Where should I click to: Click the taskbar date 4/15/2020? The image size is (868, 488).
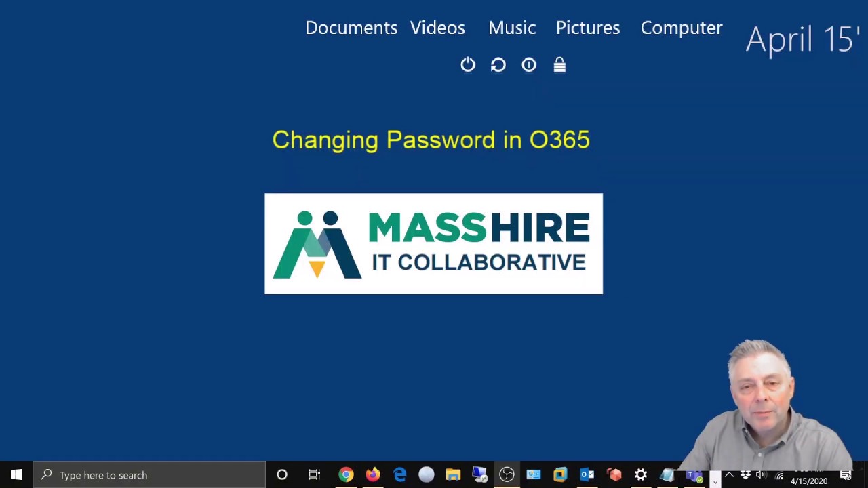808,481
